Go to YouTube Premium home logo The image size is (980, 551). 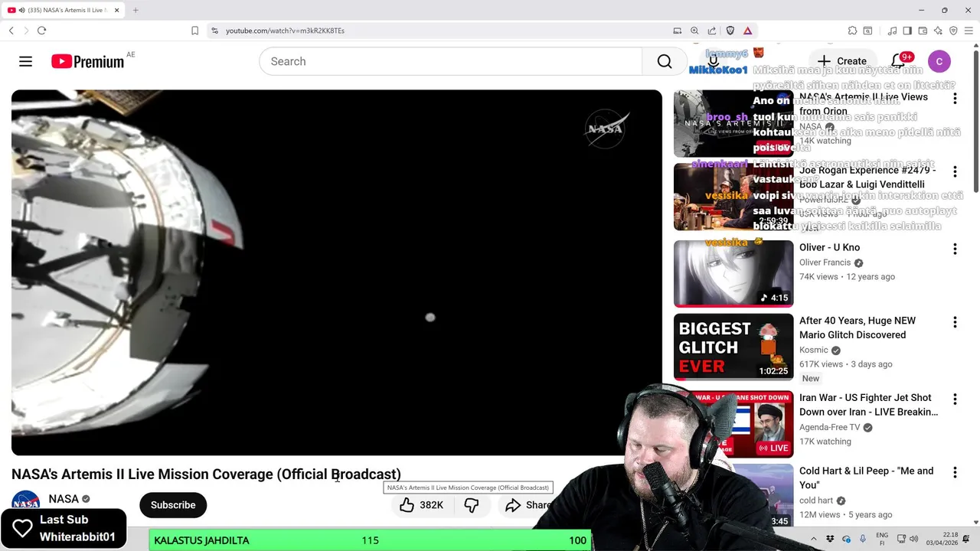(x=88, y=61)
